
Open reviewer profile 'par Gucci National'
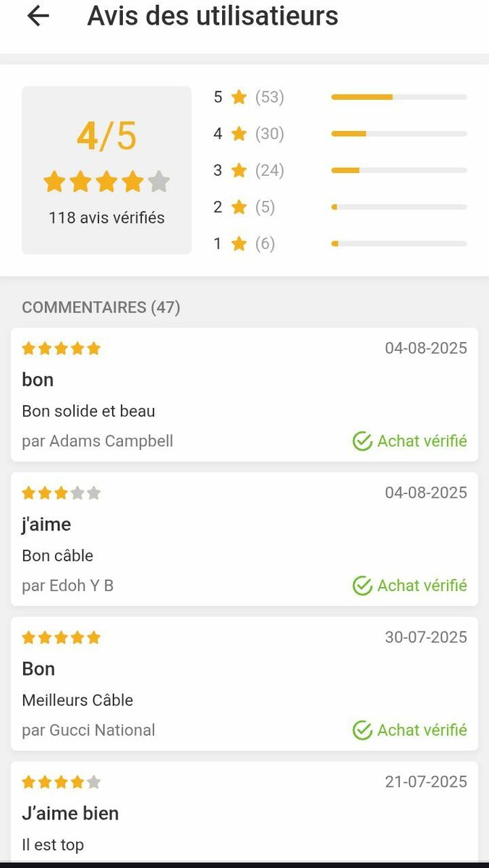point(88,730)
